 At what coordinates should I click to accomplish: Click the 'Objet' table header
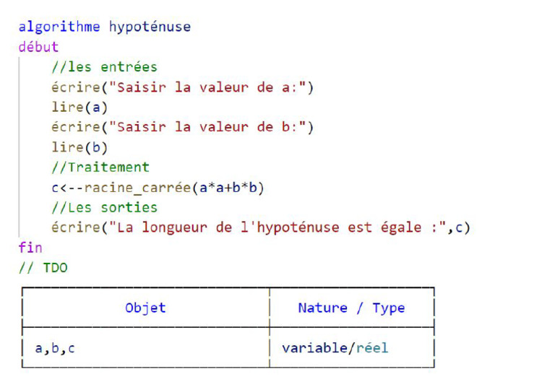[145, 308]
